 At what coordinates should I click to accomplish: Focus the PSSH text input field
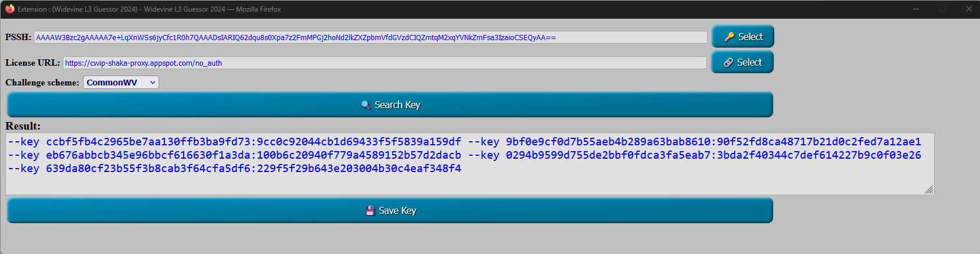pos(370,37)
